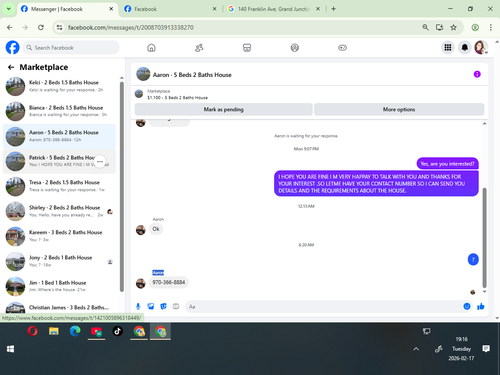Open the Facebook menu grid icon
500x375 pixels.
coord(448,48)
